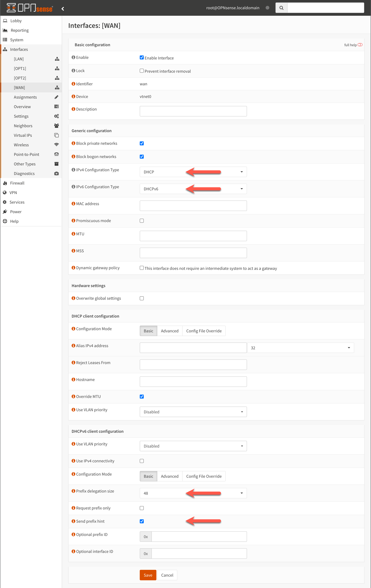Enable Promiscuous mode checkbox
Viewport: 371px width, 588px height.
[142, 221]
